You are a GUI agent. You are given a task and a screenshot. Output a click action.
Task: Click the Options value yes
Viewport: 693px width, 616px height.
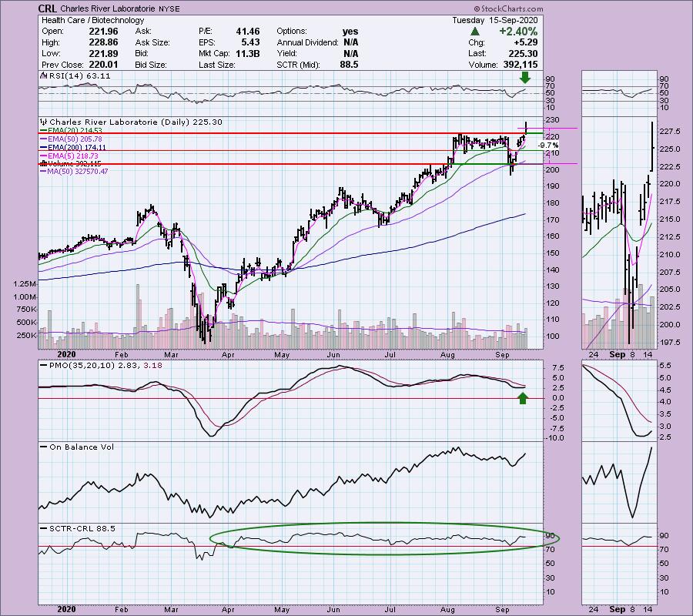(x=350, y=32)
